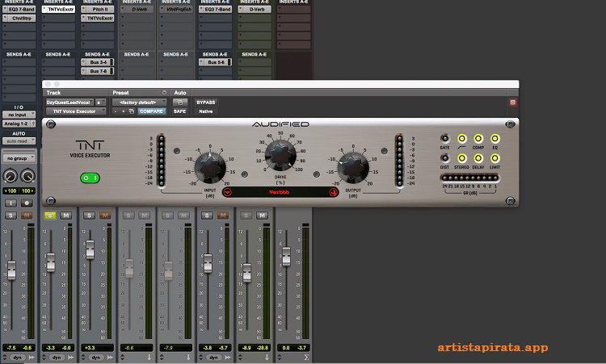Image resolution: width=606 pixels, height=364 pixels.
Task: Toggle the STEREO module button
Action: pyautogui.click(x=461, y=158)
